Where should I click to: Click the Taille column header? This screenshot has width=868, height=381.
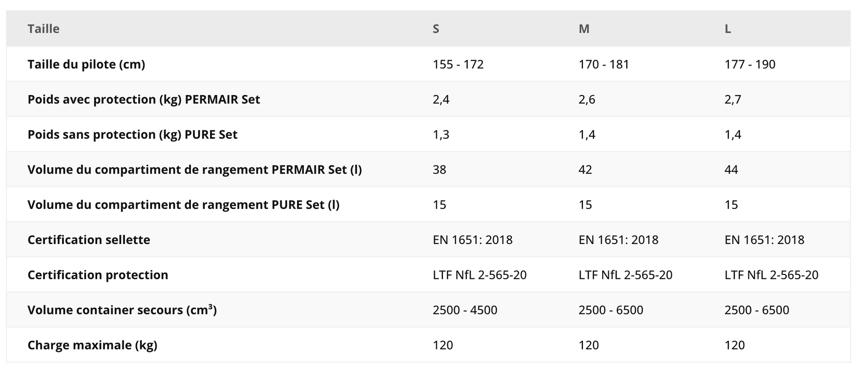(43, 29)
